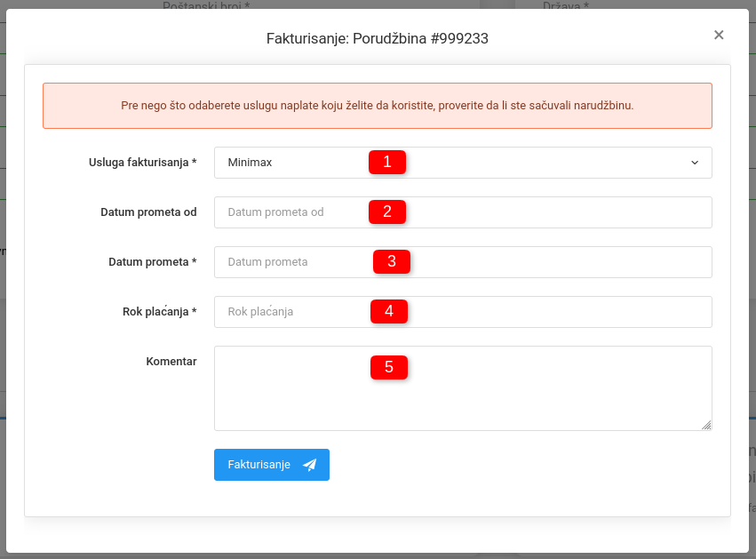Click the Usluga fakturisanja field label
Image resolution: width=756 pixels, height=559 pixels.
click(x=143, y=163)
